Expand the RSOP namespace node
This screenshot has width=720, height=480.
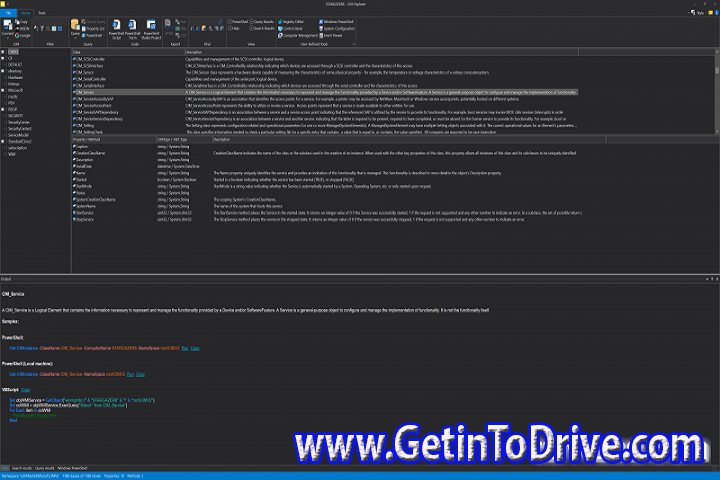click(3, 110)
